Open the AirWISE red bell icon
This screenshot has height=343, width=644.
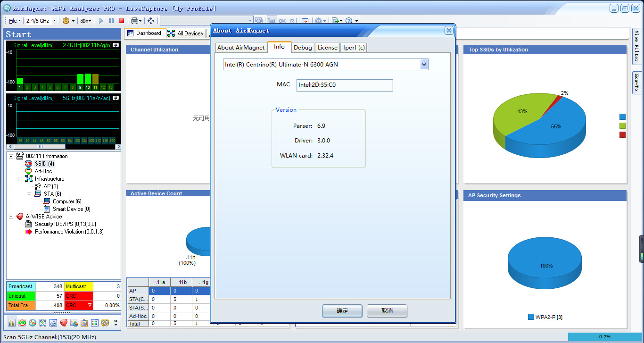coord(64,323)
